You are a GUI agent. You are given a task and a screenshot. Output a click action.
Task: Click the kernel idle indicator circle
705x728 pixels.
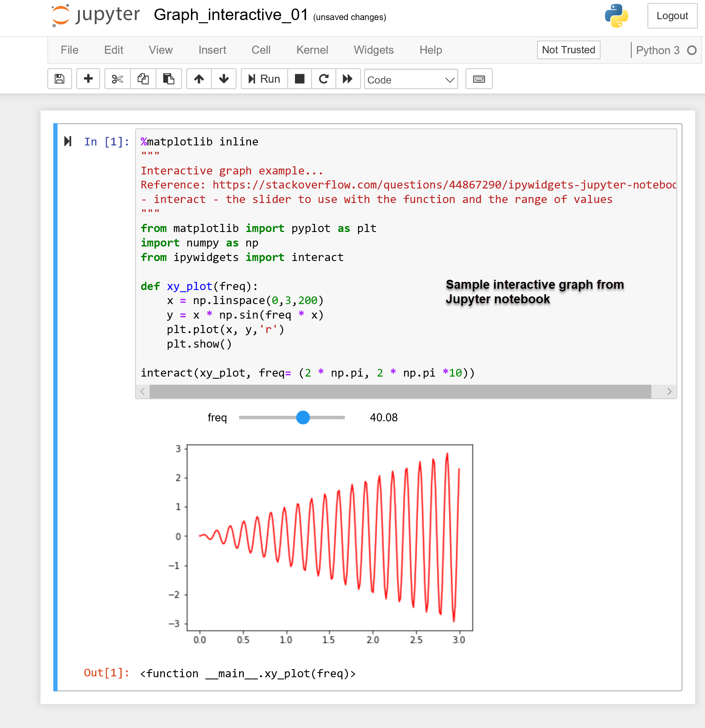(692, 50)
